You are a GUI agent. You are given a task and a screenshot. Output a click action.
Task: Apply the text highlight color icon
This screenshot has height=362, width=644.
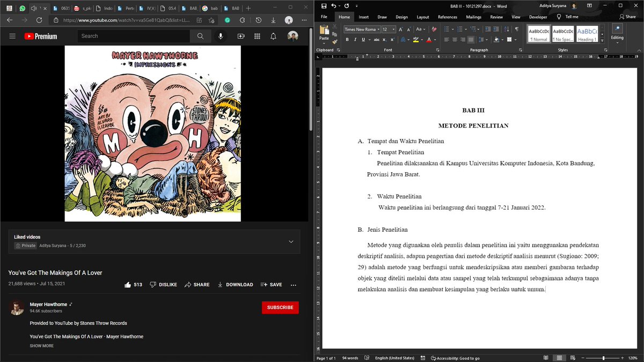point(415,40)
